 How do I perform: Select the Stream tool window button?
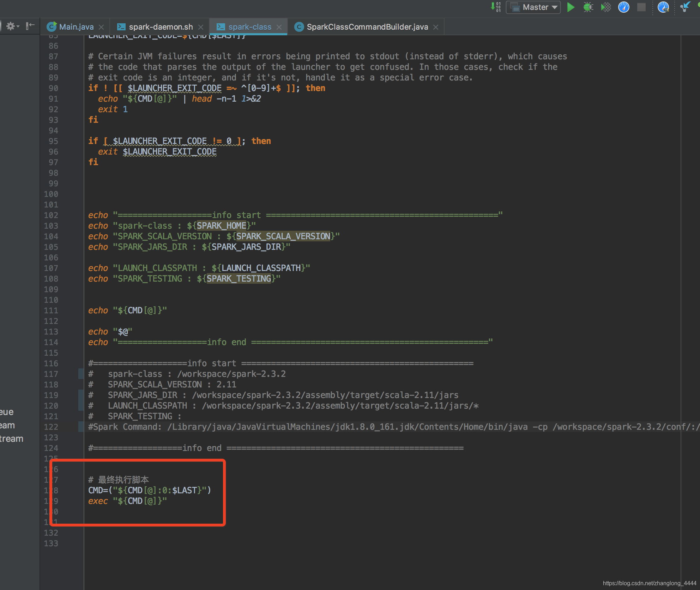click(x=11, y=439)
